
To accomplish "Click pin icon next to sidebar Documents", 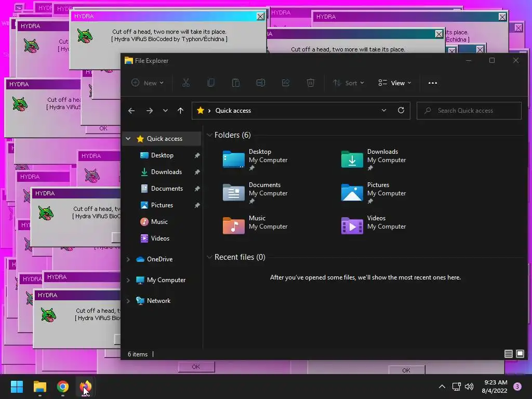I will (x=197, y=189).
